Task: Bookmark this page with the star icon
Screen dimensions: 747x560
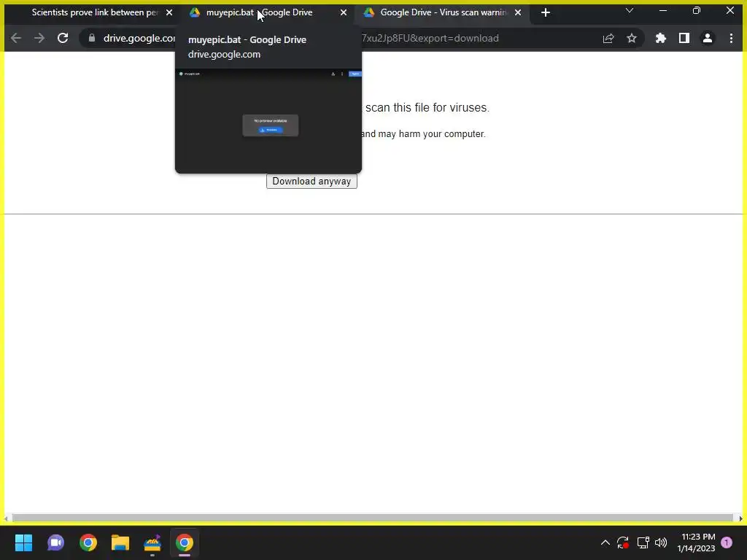Action: tap(632, 38)
